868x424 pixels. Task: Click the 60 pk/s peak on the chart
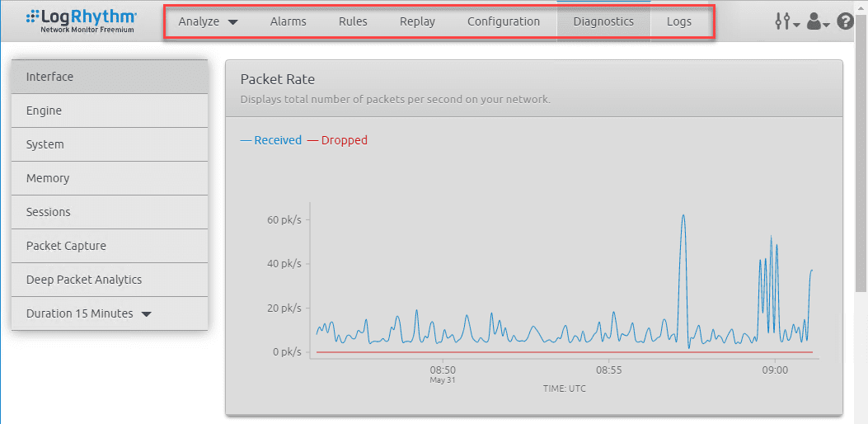[683, 216]
